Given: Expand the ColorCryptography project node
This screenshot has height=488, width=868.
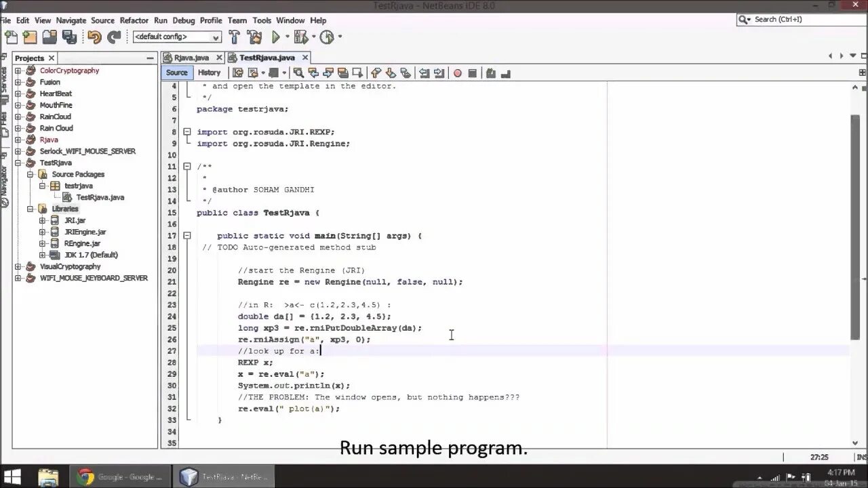Looking at the screenshot, I should click(18, 70).
